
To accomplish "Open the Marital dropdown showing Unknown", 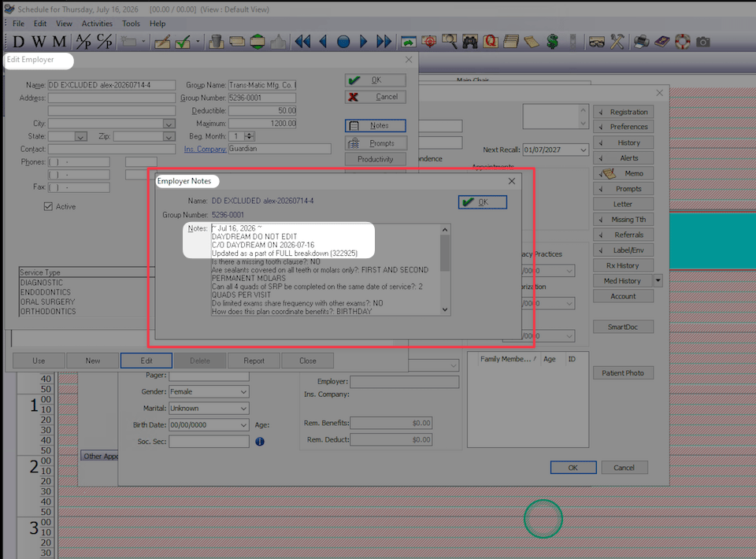I will tap(243, 408).
